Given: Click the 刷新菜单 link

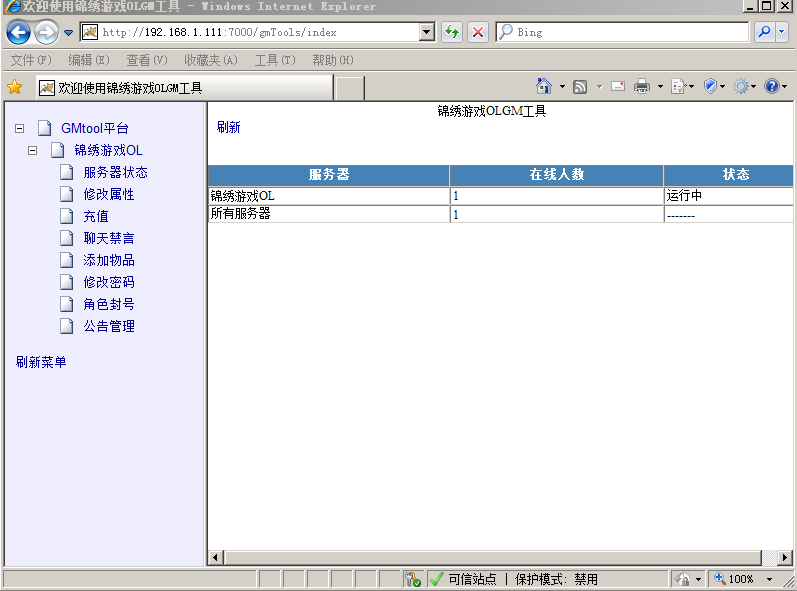Looking at the screenshot, I should (x=41, y=362).
